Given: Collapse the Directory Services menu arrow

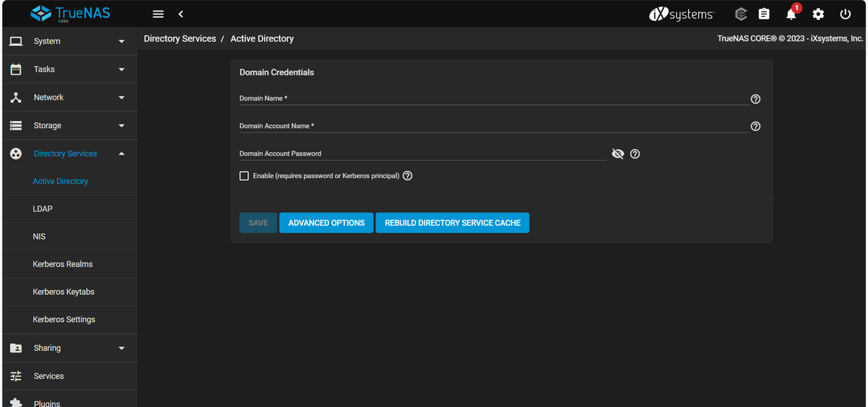Looking at the screenshot, I should coord(122,154).
